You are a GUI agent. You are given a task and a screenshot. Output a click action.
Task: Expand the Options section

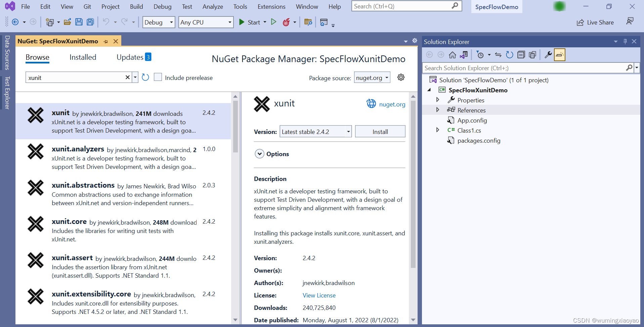pyautogui.click(x=260, y=154)
